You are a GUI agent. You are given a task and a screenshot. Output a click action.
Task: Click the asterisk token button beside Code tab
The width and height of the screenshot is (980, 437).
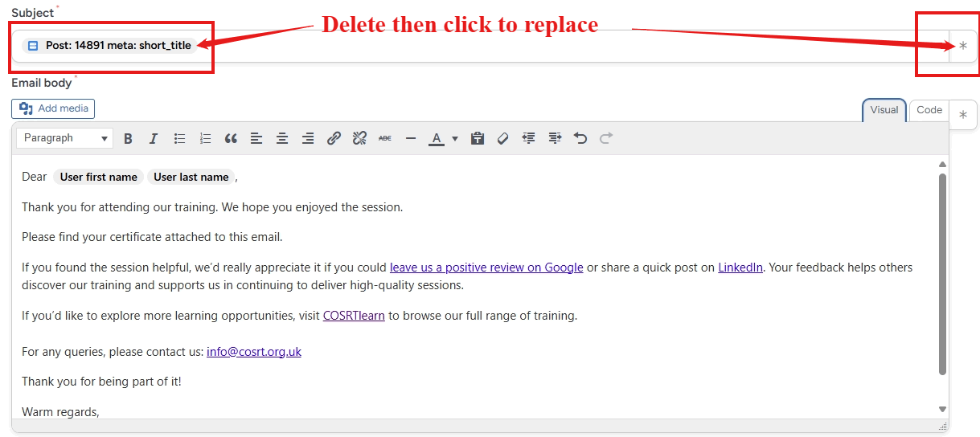(963, 115)
